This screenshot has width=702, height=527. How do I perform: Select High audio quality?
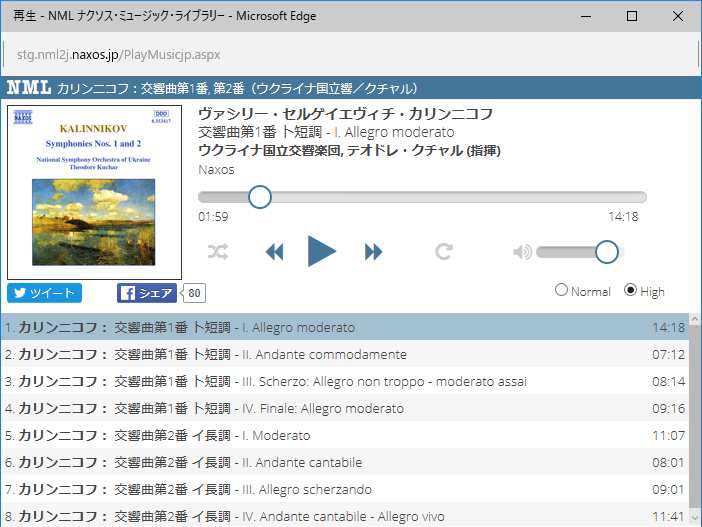[x=630, y=291]
